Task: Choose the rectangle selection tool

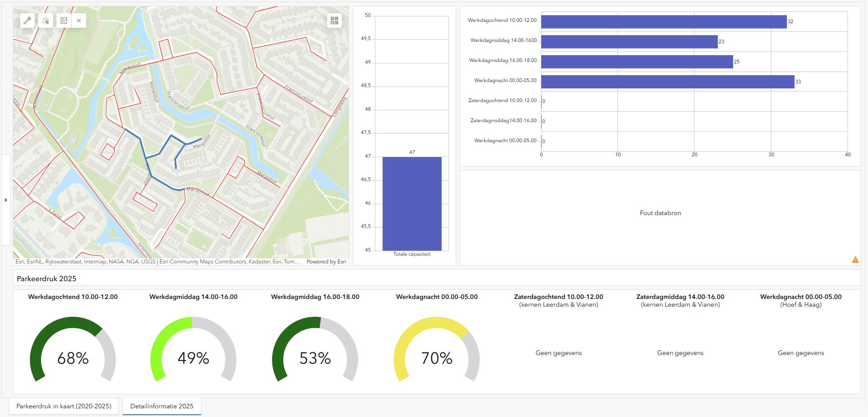Action: click(64, 21)
